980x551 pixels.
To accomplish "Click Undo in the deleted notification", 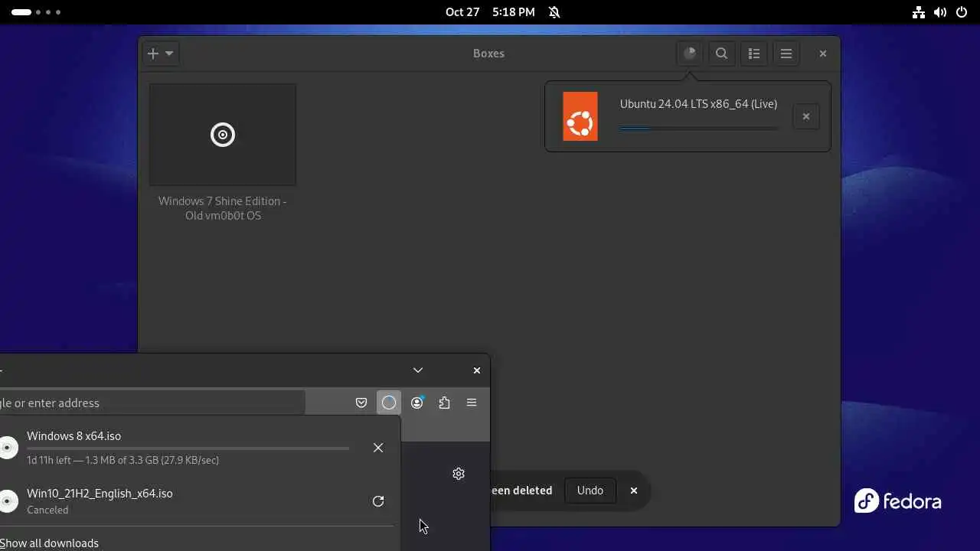I will point(590,491).
